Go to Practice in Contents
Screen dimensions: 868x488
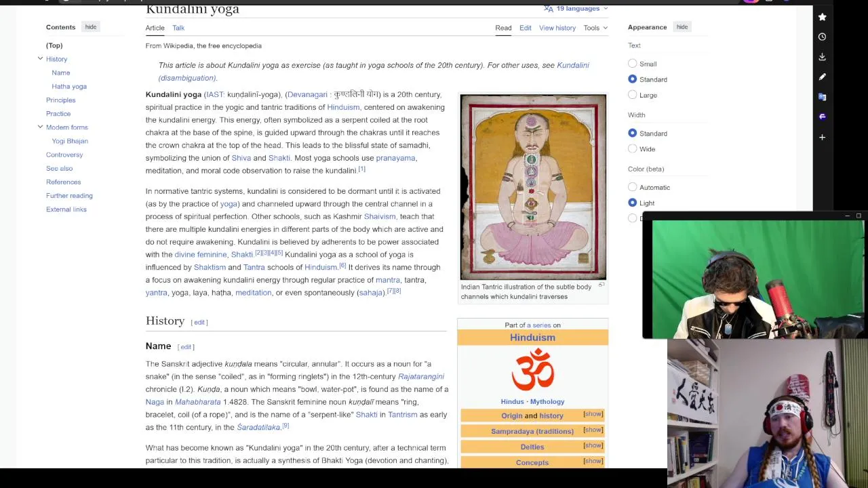58,114
